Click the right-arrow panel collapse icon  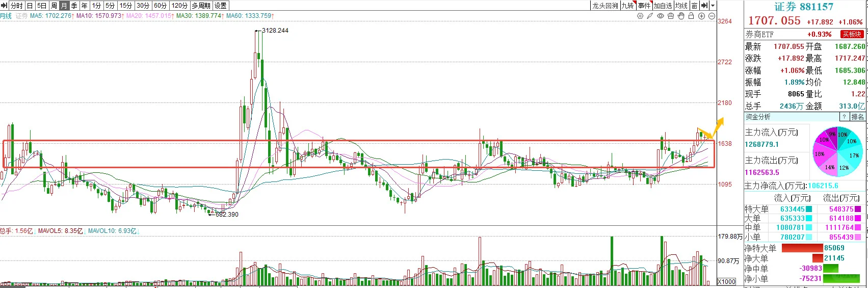click(x=704, y=6)
